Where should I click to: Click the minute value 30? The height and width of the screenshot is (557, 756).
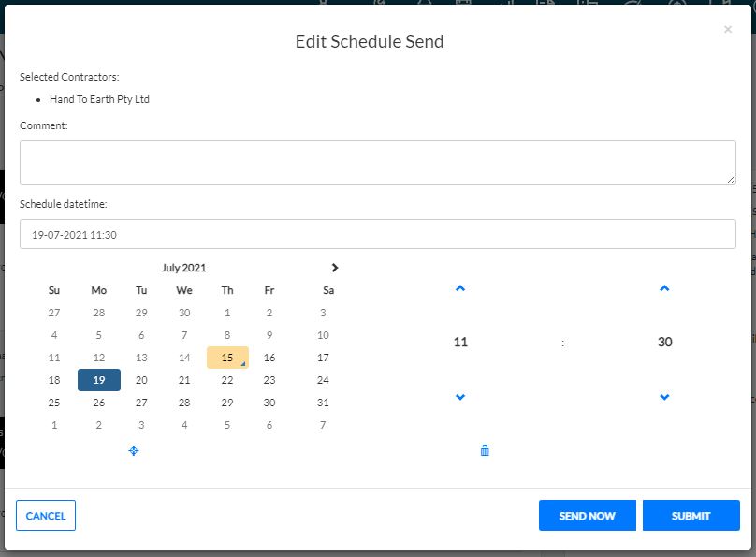click(x=664, y=343)
